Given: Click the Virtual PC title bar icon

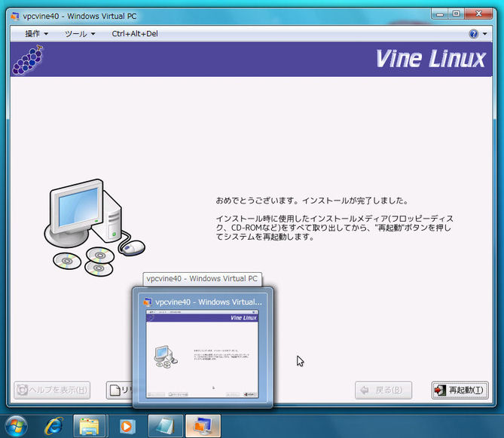Looking at the screenshot, I should [x=15, y=16].
